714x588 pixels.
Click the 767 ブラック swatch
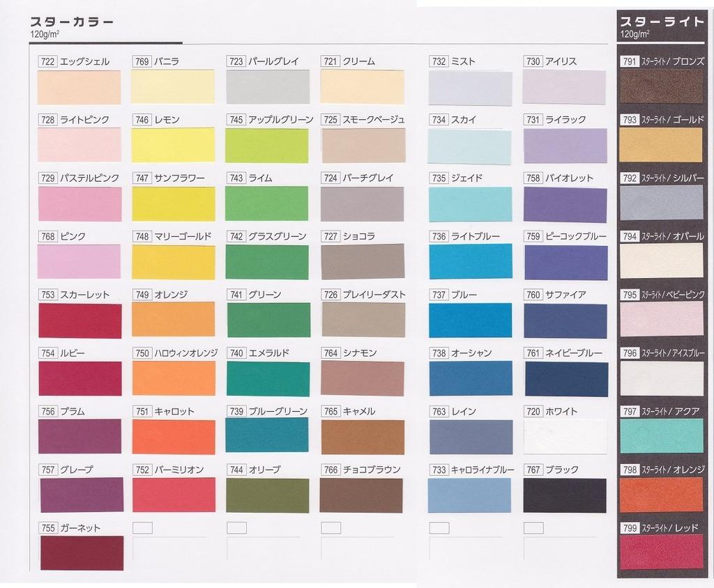565,495
